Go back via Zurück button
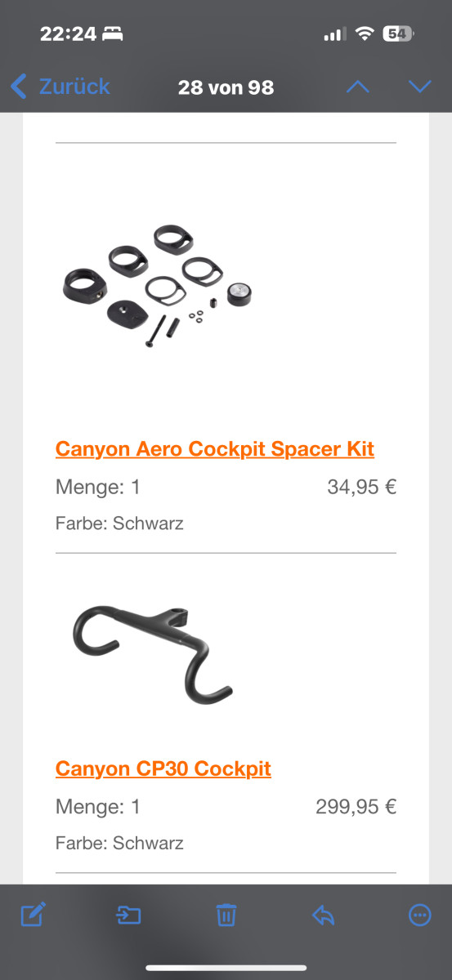452x980 pixels. click(60, 86)
